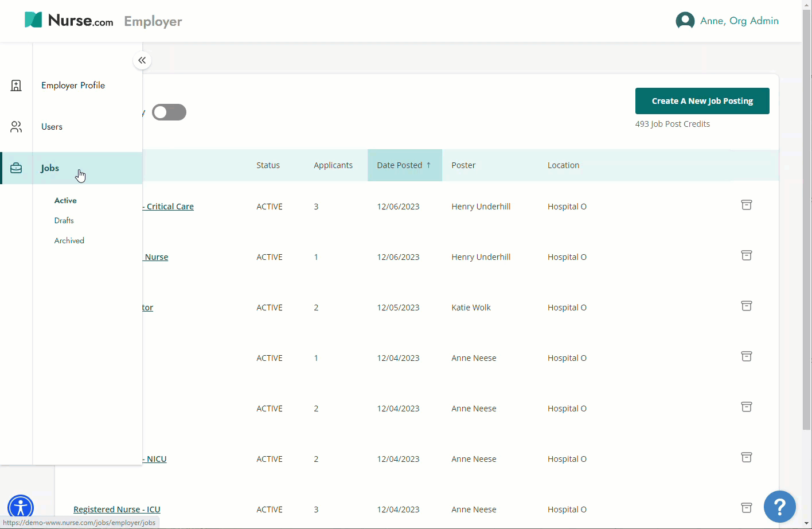Click the user avatar icon for Anne

click(x=685, y=21)
